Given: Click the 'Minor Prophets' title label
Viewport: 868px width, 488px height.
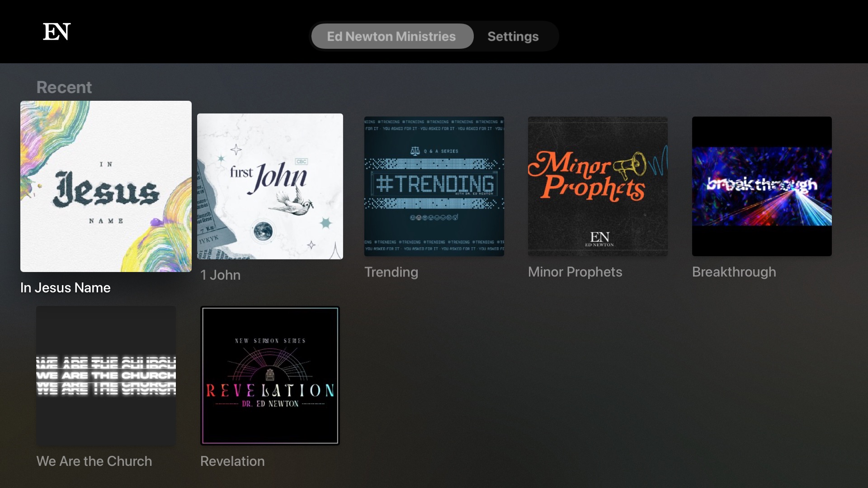Looking at the screenshot, I should (x=575, y=272).
